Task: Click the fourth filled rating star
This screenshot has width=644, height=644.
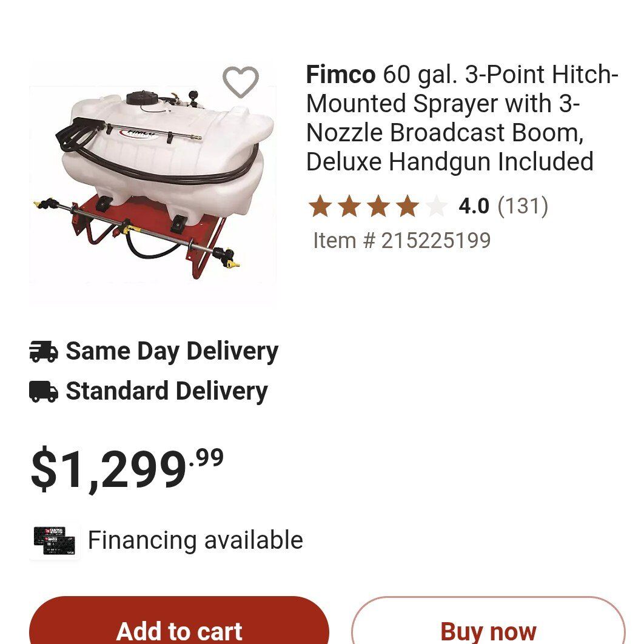Action: [407, 207]
